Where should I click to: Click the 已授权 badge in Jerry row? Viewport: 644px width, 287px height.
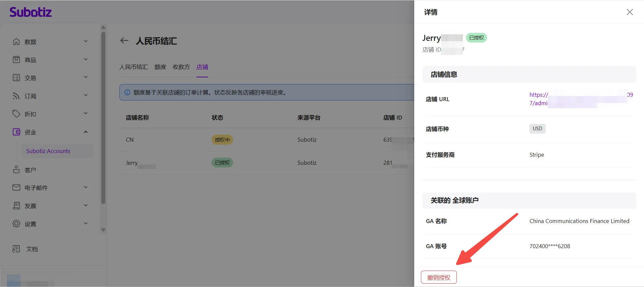[x=222, y=163]
